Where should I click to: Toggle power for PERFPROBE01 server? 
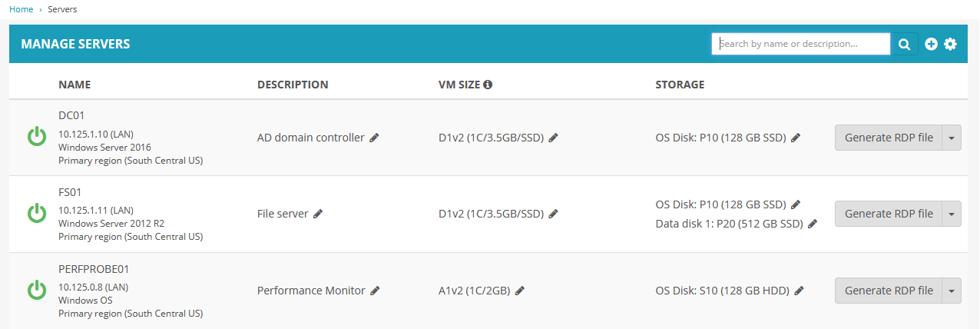point(37,290)
